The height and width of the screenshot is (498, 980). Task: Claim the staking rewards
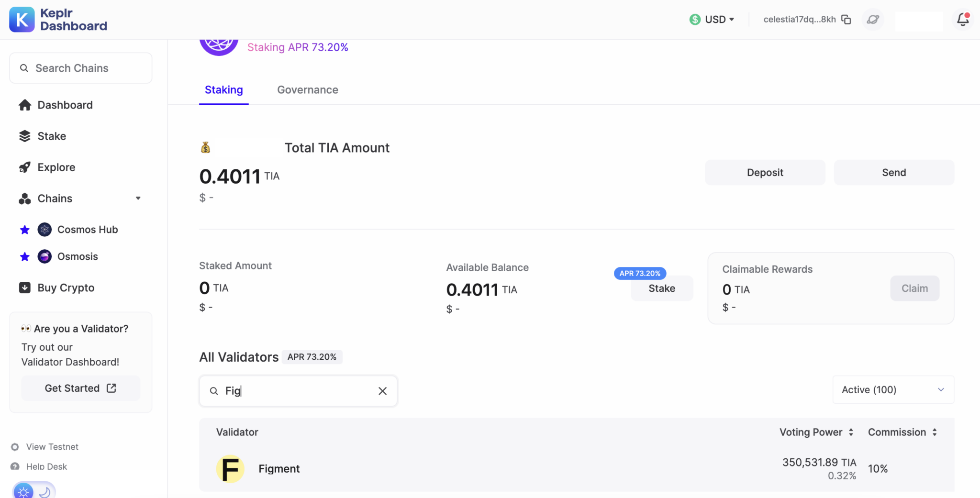914,288
